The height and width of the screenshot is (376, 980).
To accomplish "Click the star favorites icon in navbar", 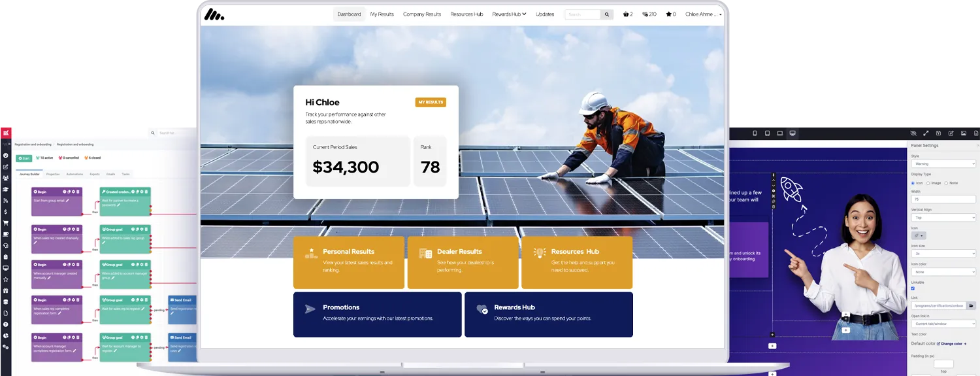I will tap(669, 14).
